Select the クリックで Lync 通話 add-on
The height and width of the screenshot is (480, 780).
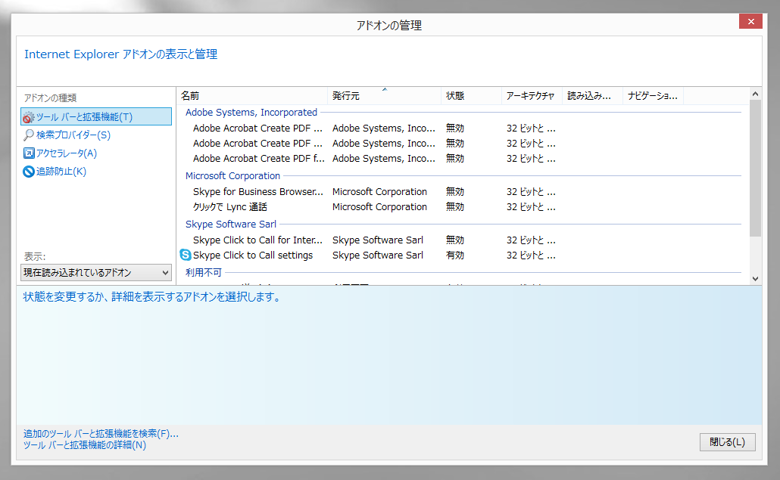pyautogui.click(x=463, y=207)
